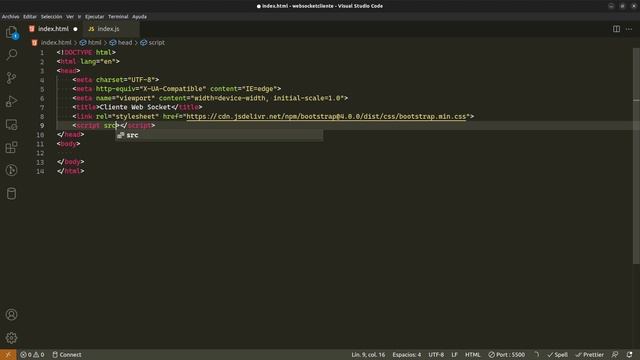The image size is (640, 360).
Task: Click line number 12 in gutter
Action: click(x=40, y=153)
